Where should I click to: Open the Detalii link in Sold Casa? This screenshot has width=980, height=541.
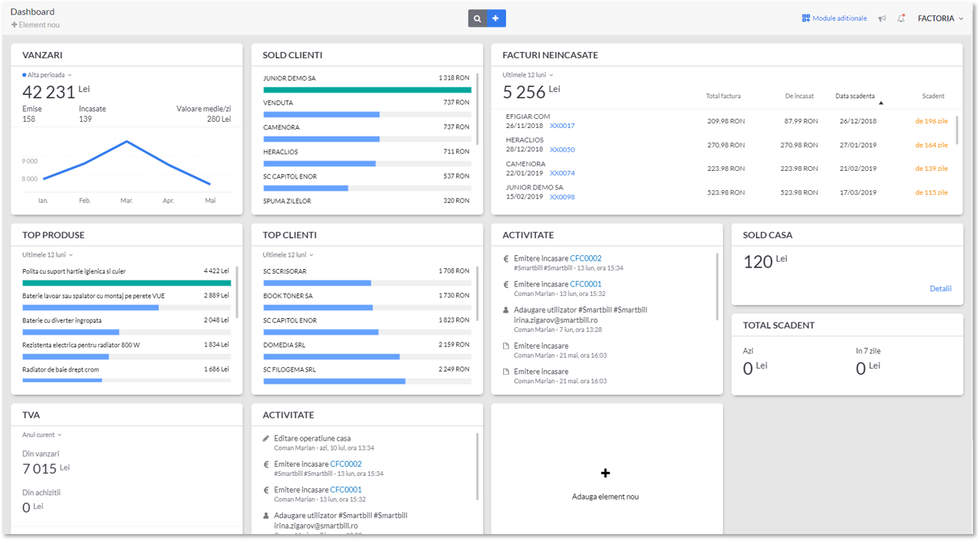click(940, 288)
